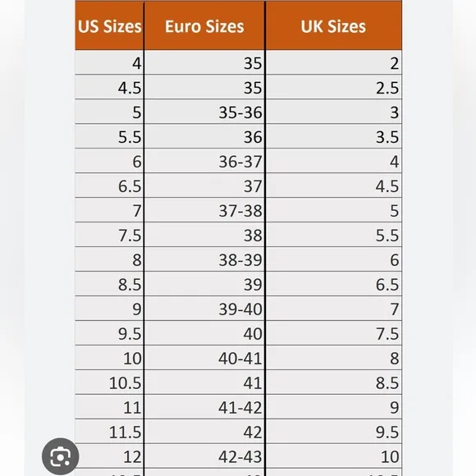Select the Euro size 39 cell

(x=204, y=284)
